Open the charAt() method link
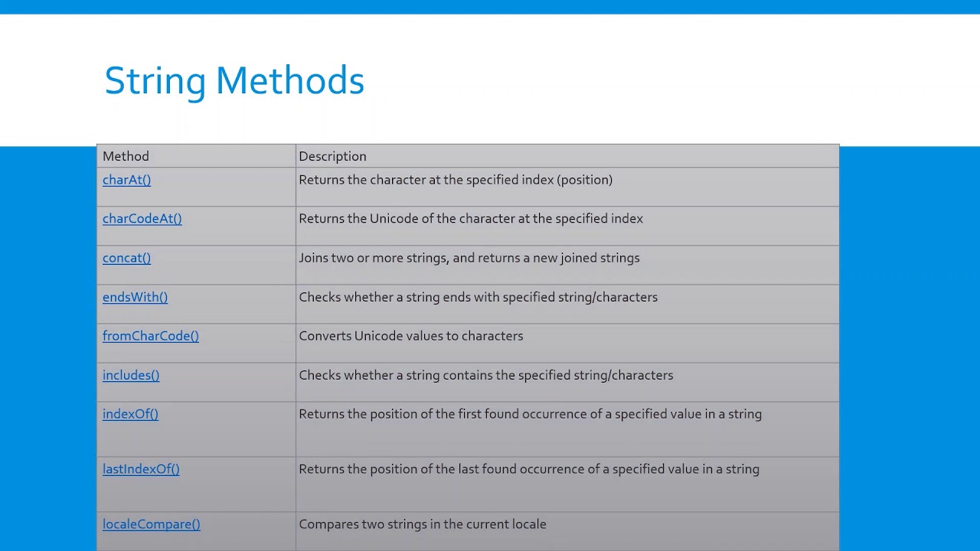 [126, 180]
